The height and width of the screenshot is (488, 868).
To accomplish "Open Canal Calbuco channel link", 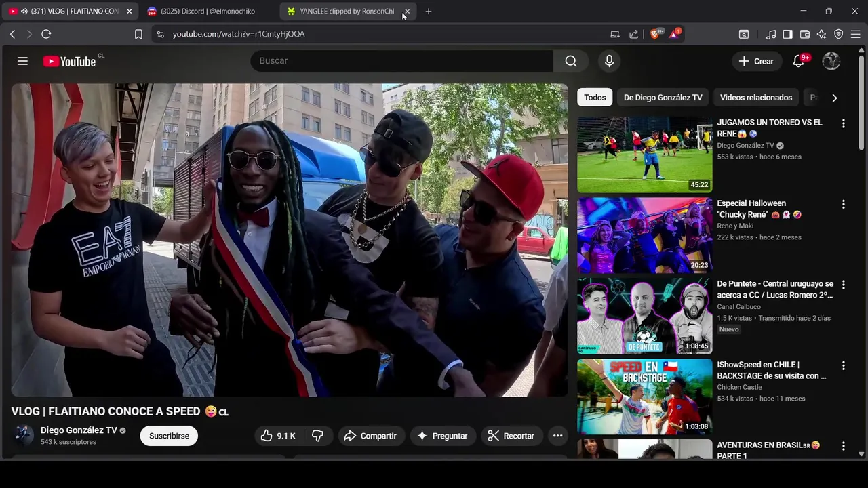I will (x=738, y=306).
